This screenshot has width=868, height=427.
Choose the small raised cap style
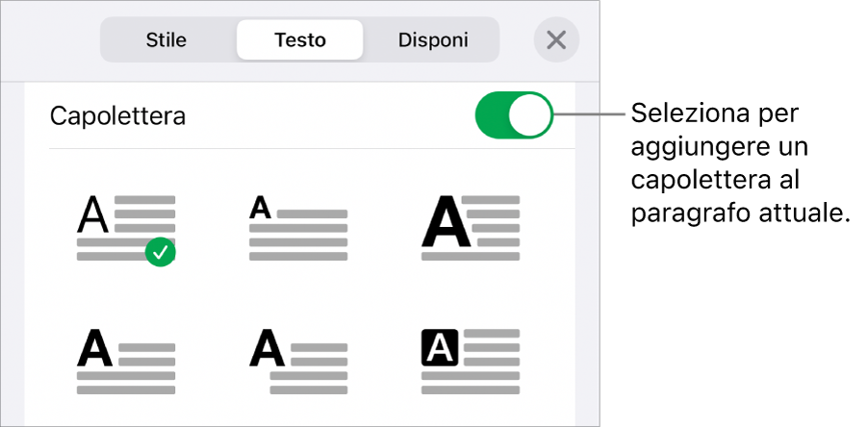[298, 227]
